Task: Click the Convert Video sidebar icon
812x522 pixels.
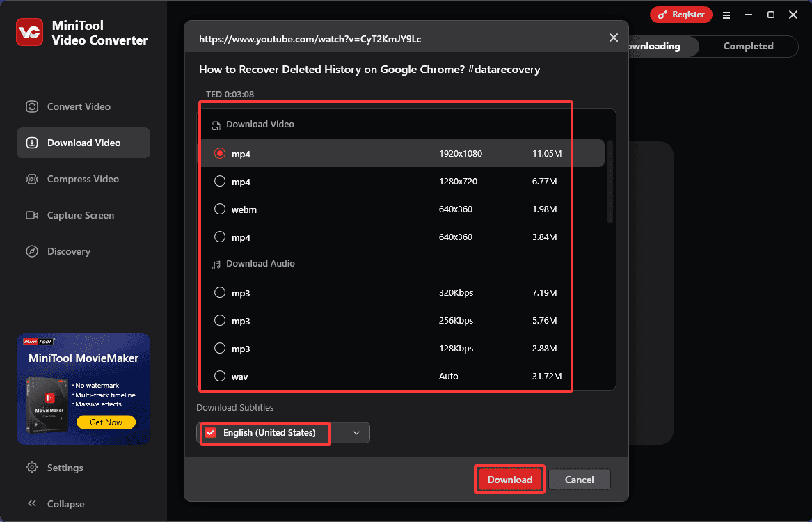Action: [x=32, y=106]
